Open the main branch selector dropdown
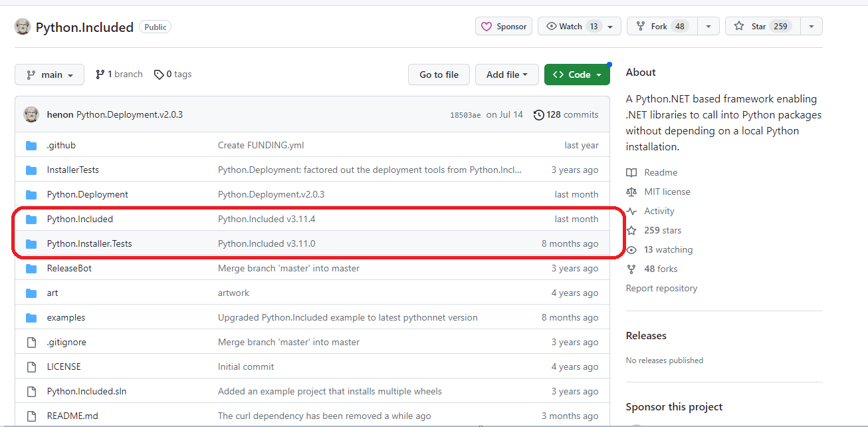 [x=49, y=74]
